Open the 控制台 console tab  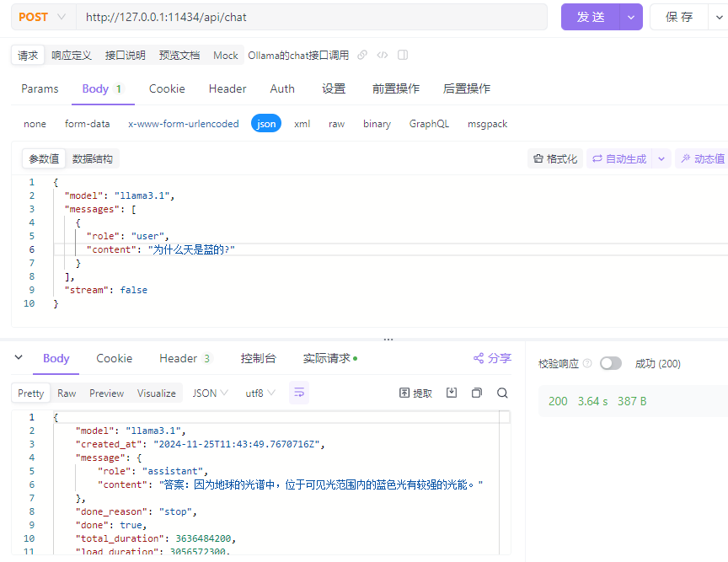pyautogui.click(x=258, y=358)
